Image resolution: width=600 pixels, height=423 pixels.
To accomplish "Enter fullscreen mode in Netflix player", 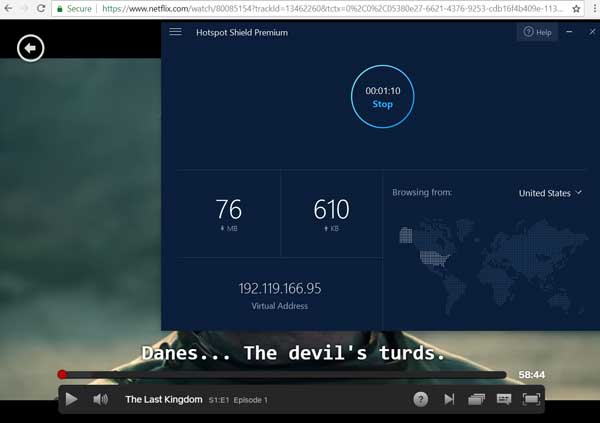I will (532, 399).
